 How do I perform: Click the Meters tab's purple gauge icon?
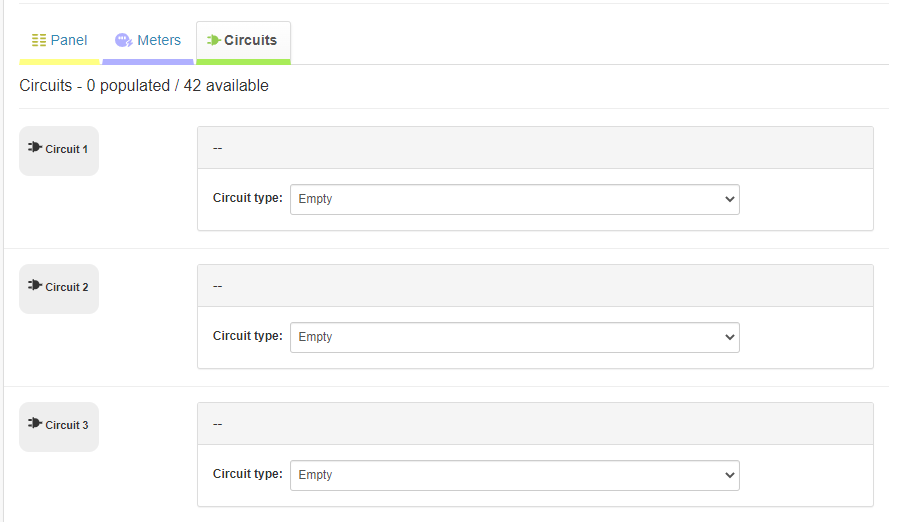click(123, 41)
